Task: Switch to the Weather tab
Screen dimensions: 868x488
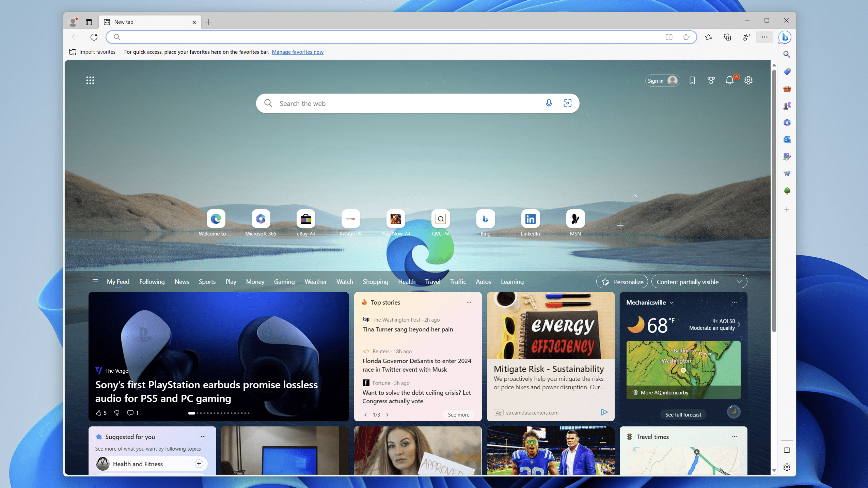Action: [x=315, y=282]
